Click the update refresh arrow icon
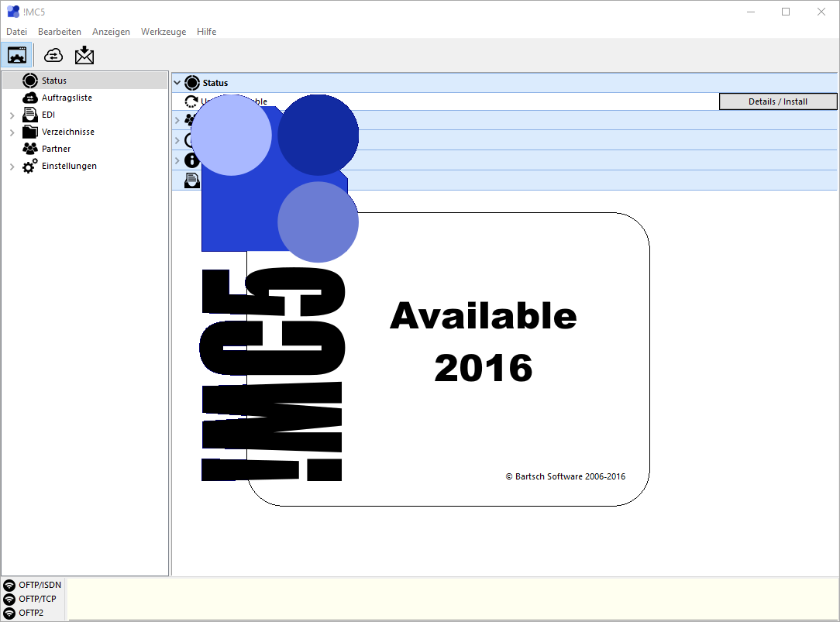The width and height of the screenshot is (840, 622). tap(191, 101)
